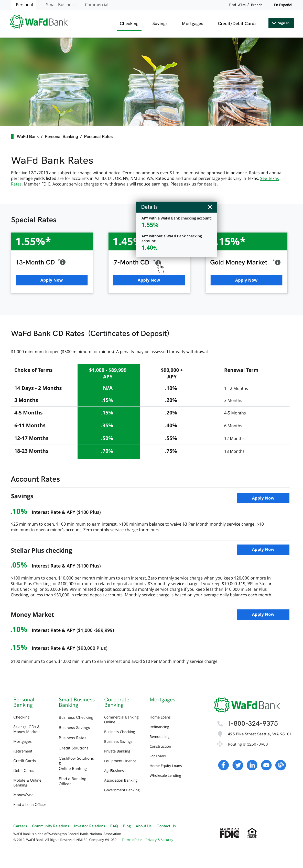Click the map pin icon beside Pike Street address
The image size is (303, 868).
(220, 734)
